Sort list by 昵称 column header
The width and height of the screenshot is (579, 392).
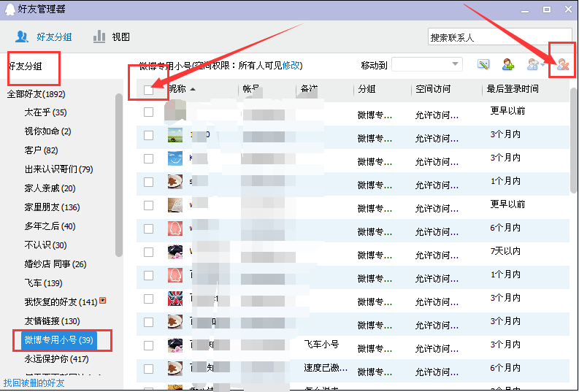click(x=183, y=89)
